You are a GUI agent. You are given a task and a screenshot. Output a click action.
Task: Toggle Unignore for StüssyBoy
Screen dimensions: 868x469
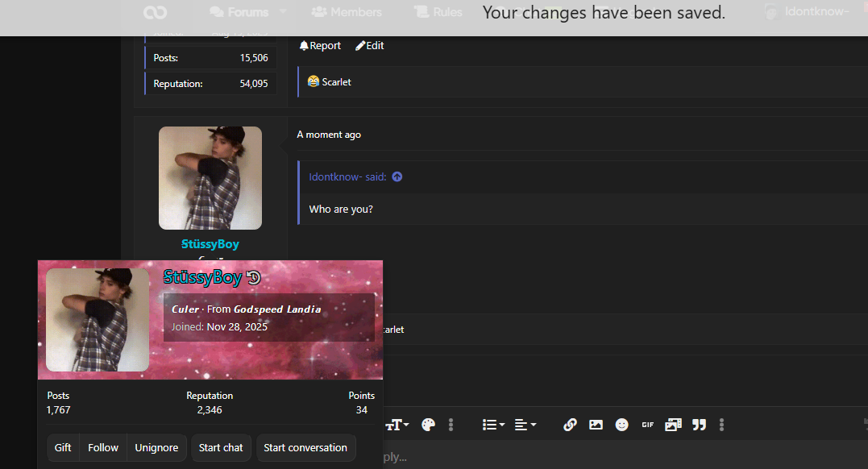[156, 447]
